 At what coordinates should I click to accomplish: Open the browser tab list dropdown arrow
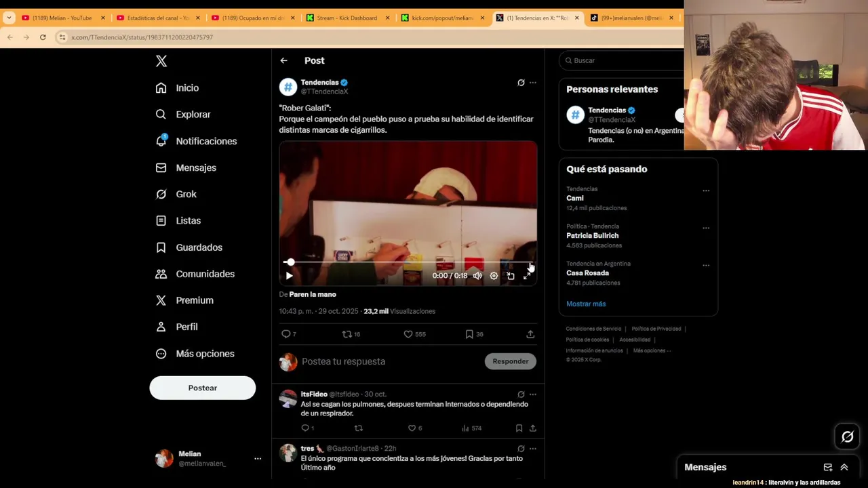(x=9, y=18)
